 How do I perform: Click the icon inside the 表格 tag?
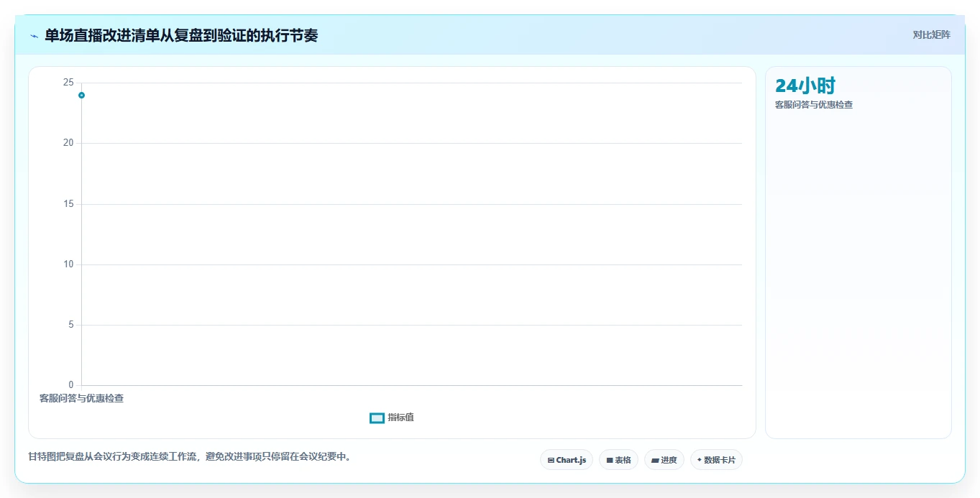pos(610,460)
